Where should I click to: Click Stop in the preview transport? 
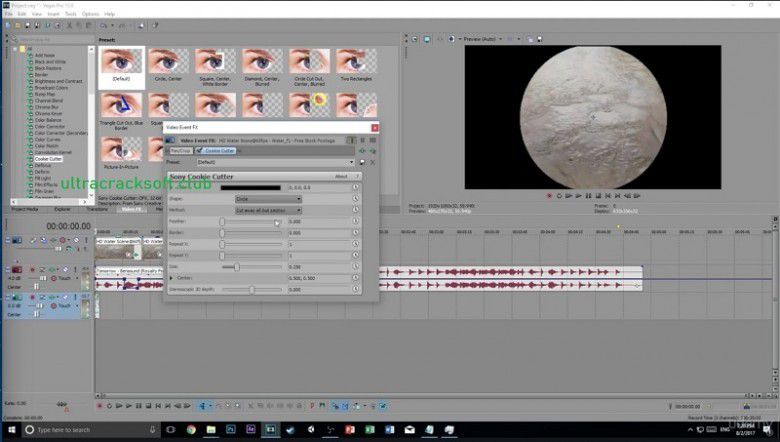click(598, 196)
